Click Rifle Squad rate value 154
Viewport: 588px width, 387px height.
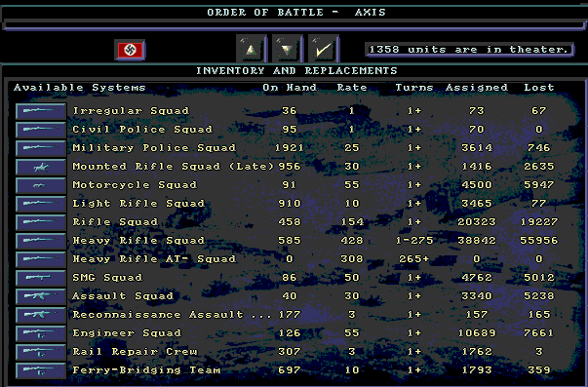tap(352, 222)
